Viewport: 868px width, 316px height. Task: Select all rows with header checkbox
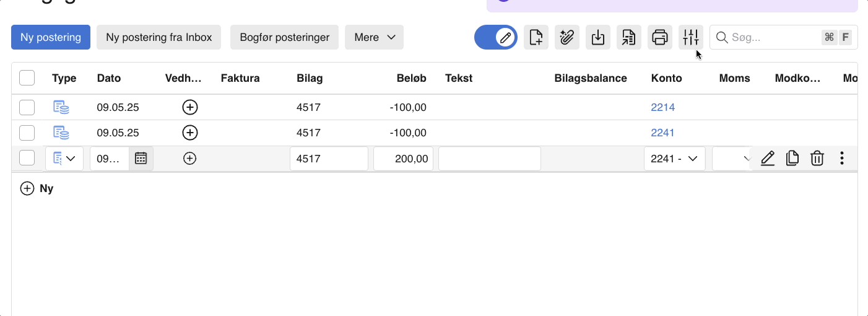click(x=27, y=78)
